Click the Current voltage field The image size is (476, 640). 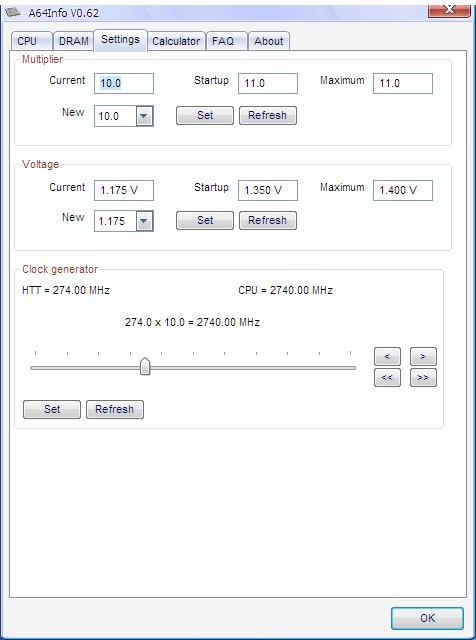coord(124,190)
